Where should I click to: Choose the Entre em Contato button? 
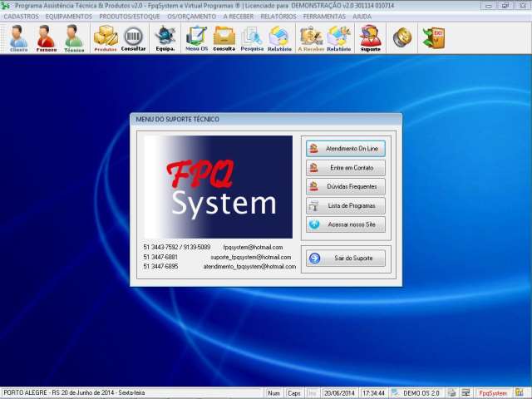[346, 168]
